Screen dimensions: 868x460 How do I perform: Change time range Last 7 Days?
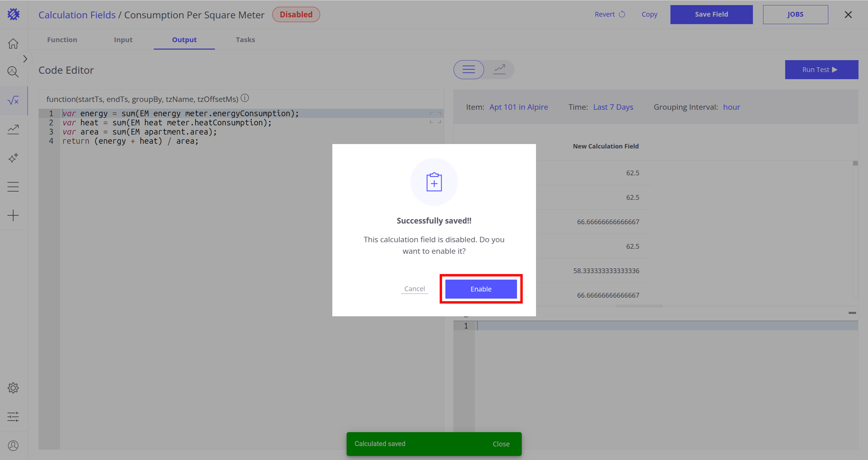tap(613, 107)
